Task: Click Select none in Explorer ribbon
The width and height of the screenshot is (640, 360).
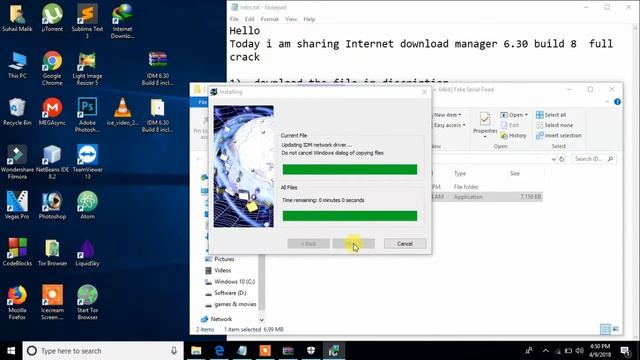Action: pyautogui.click(x=554, y=125)
